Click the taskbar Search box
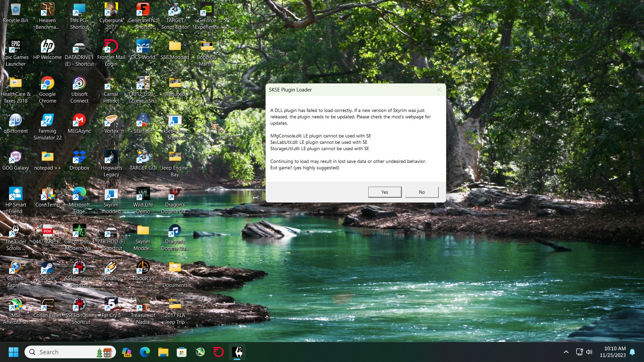644x362 pixels. tap(70, 352)
